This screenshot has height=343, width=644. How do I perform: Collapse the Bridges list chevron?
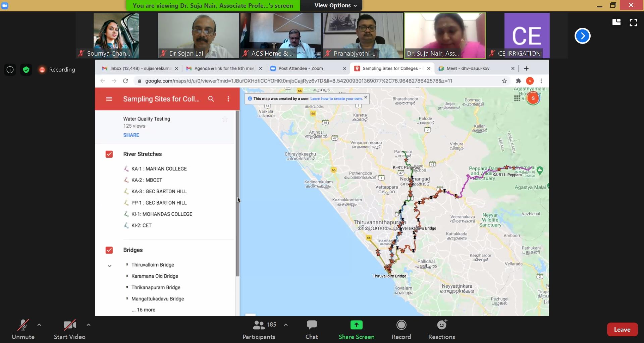pyautogui.click(x=109, y=266)
